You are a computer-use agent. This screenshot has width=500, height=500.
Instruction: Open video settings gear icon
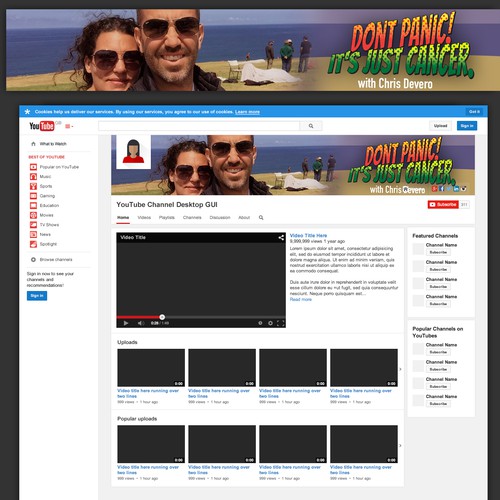tap(270, 323)
